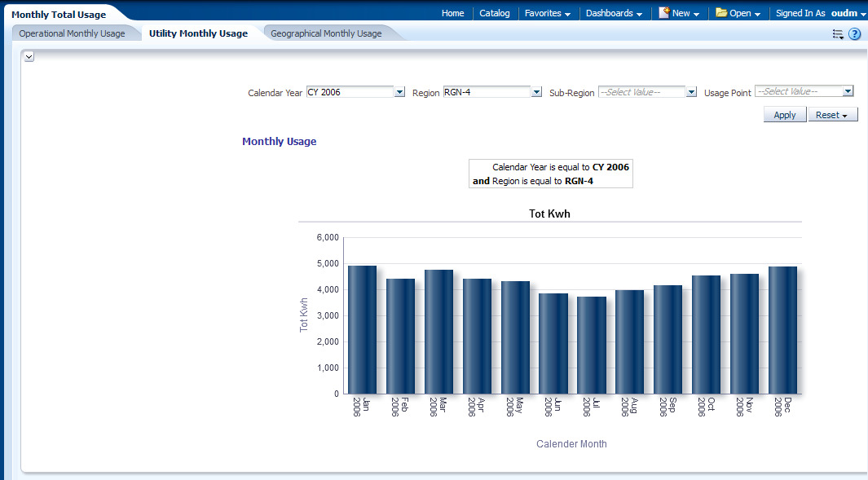
Task: Click the Apply button
Action: click(x=784, y=115)
